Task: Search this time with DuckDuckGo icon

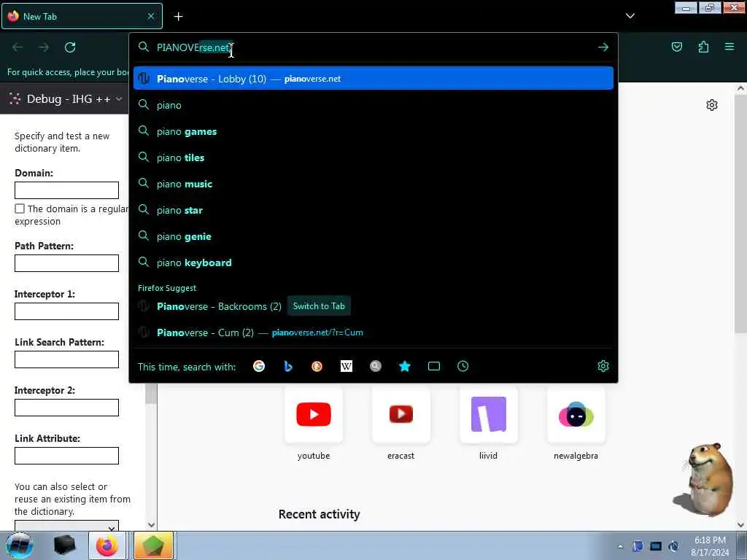Action: click(317, 366)
